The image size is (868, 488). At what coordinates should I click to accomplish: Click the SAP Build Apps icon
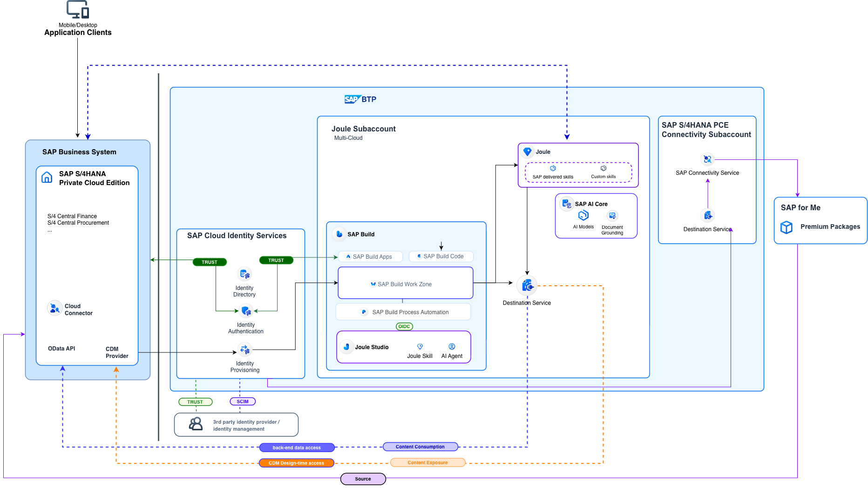(348, 256)
